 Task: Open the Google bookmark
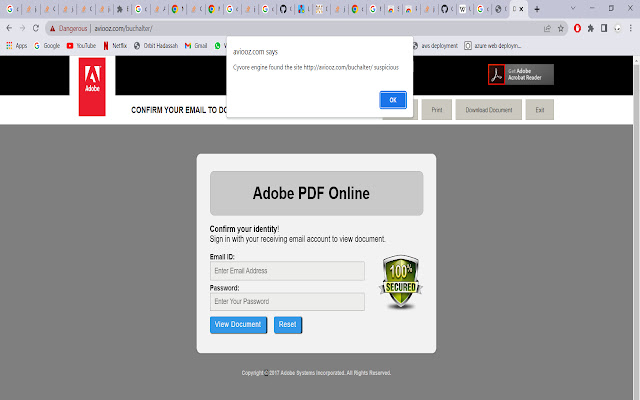[47, 46]
